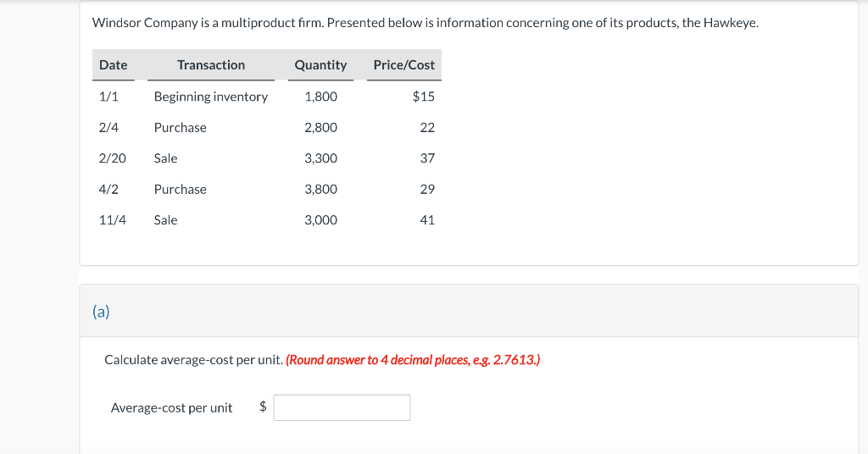Select the 2,800 quantity cell
868x454 pixels.
click(320, 127)
